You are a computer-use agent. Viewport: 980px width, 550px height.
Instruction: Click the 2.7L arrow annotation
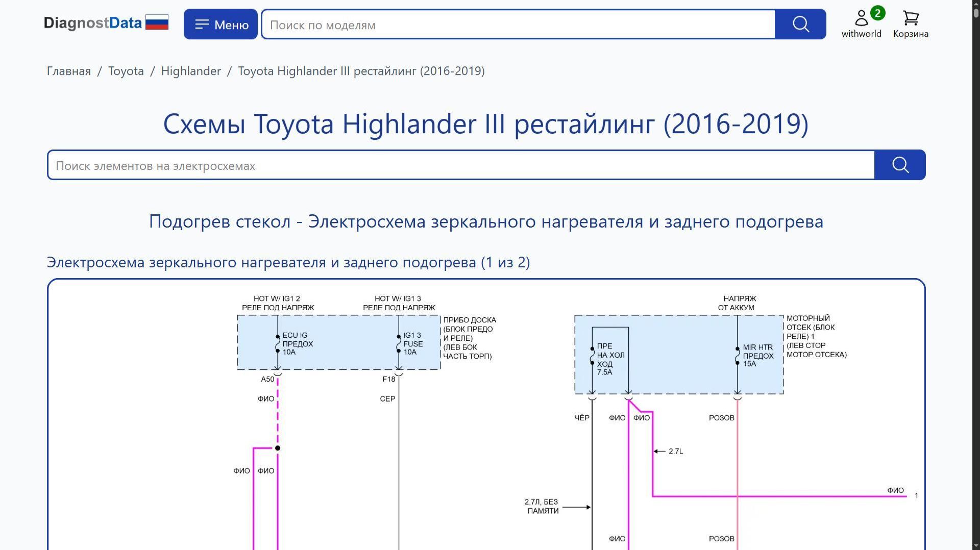[x=669, y=451]
